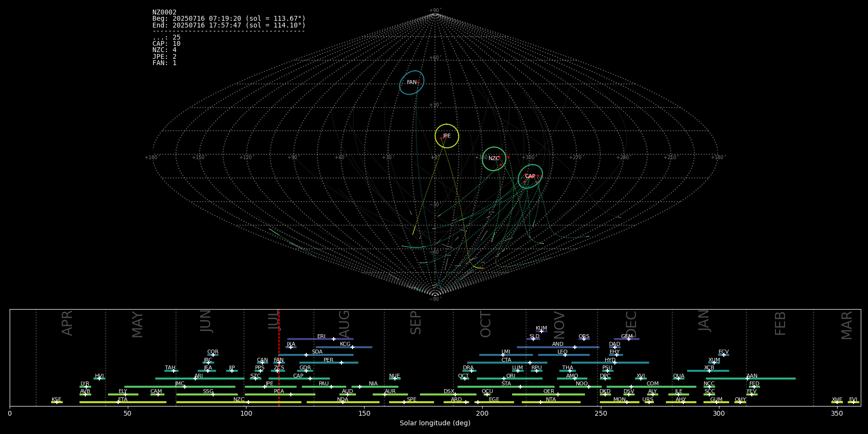Click the APR month label in timeline

click(68, 323)
